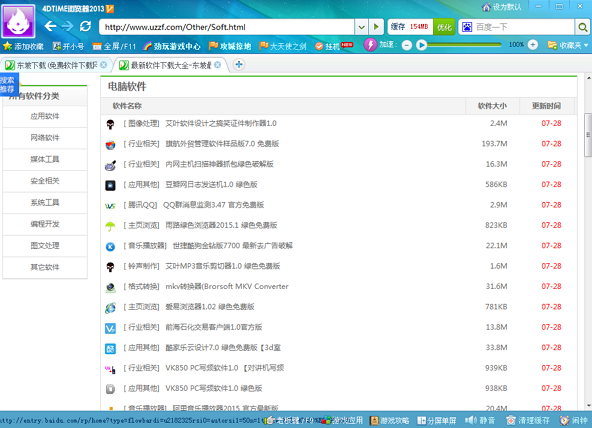592x428 pixels.
Task: Click the vertical scrollbar thumb
Action: (588, 135)
